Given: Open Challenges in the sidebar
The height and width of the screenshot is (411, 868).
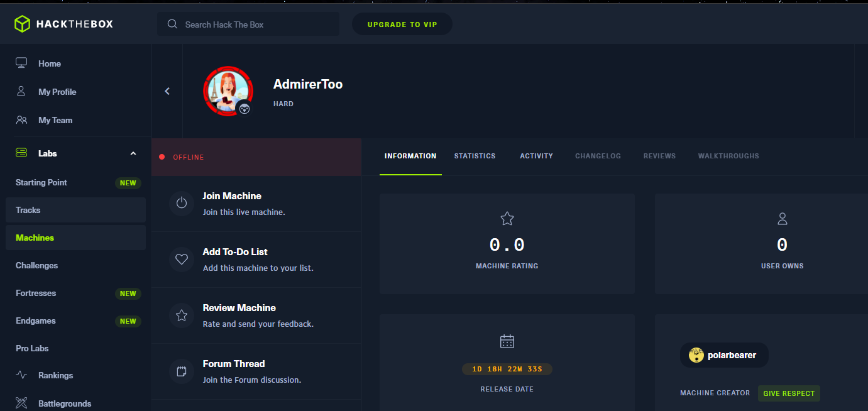Looking at the screenshot, I should point(37,265).
